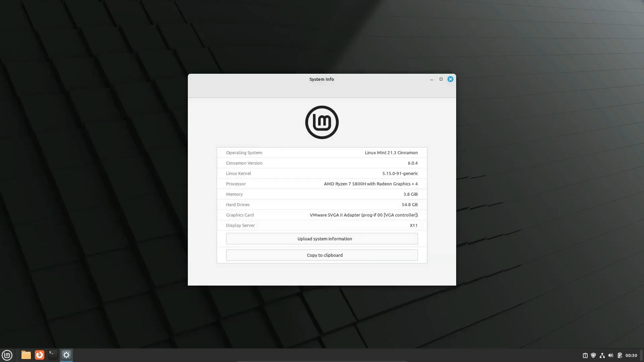Select the 'Display Server' label

[x=240, y=225]
